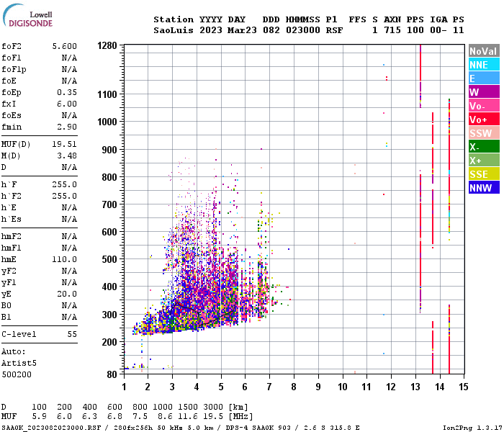Click the fxI value 6.00
Screen dimensions: 504x432
[x=67, y=104]
